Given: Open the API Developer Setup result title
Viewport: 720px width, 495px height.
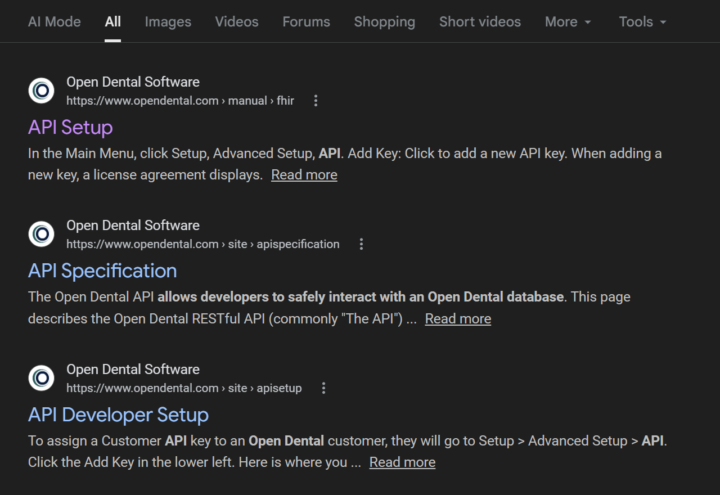Looking at the screenshot, I should click(118, 415).
